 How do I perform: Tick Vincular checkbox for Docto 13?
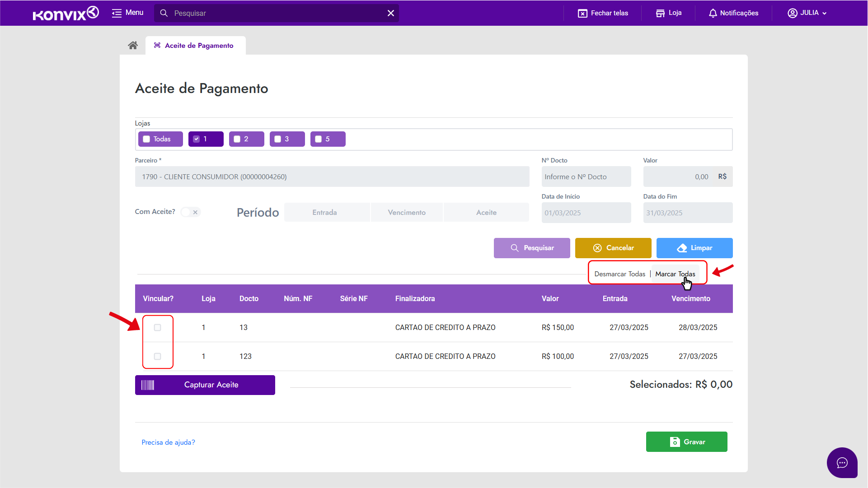pos(157,327)
